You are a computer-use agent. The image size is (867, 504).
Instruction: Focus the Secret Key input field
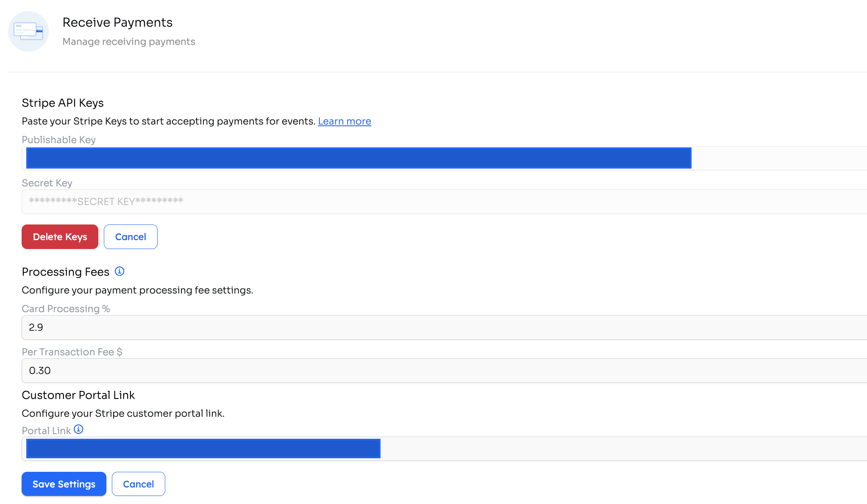[444, 202]
